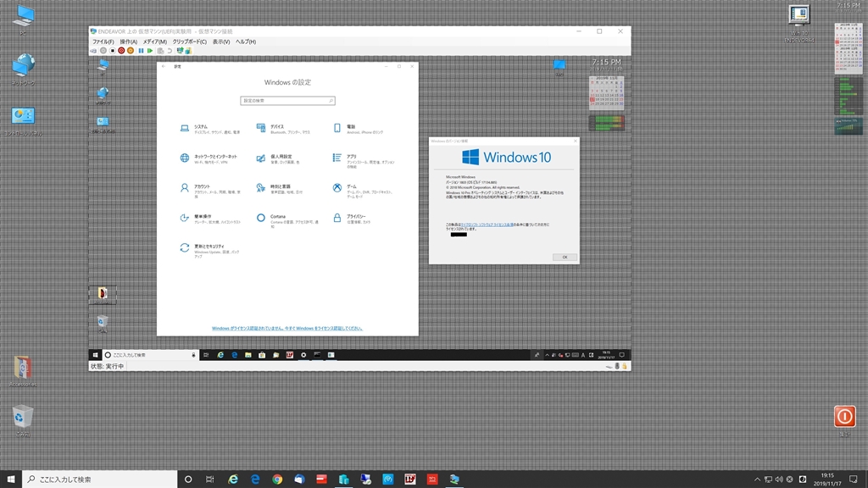Click host taskbar search box
This screenshot has width=868, height=488.
pos(100,480)
